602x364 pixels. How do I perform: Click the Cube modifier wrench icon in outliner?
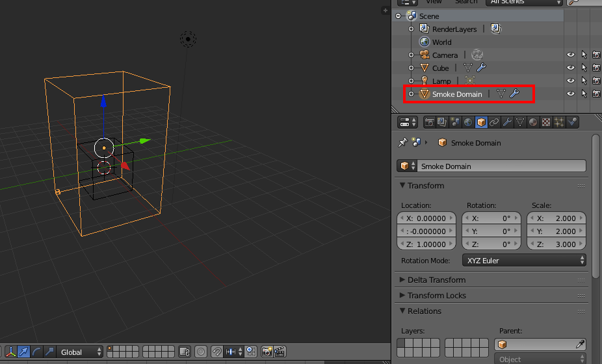point(481,68)
